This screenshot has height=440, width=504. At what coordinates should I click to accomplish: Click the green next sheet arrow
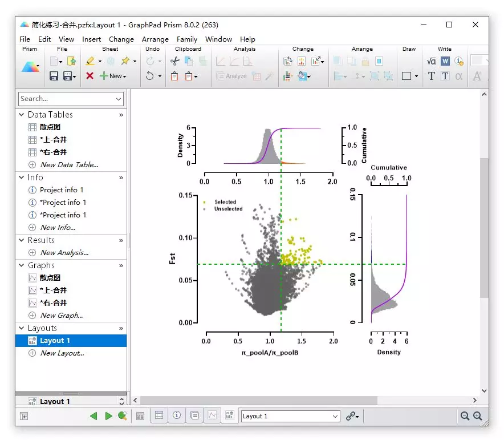(x=109, y=416)
